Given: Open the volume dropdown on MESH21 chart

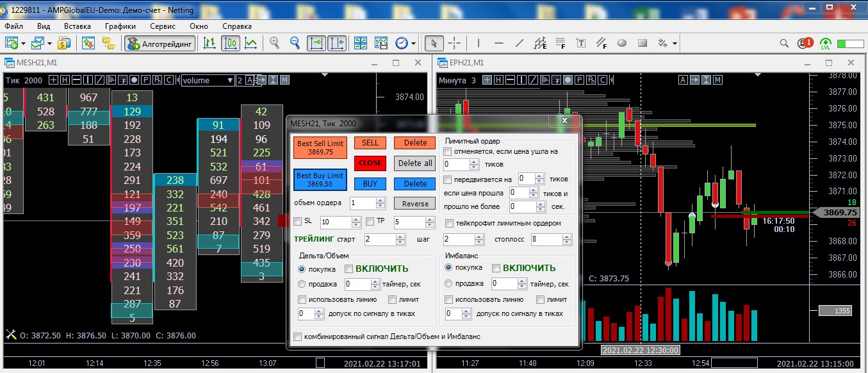Looking at the screenshot, I should pos(230,80).
